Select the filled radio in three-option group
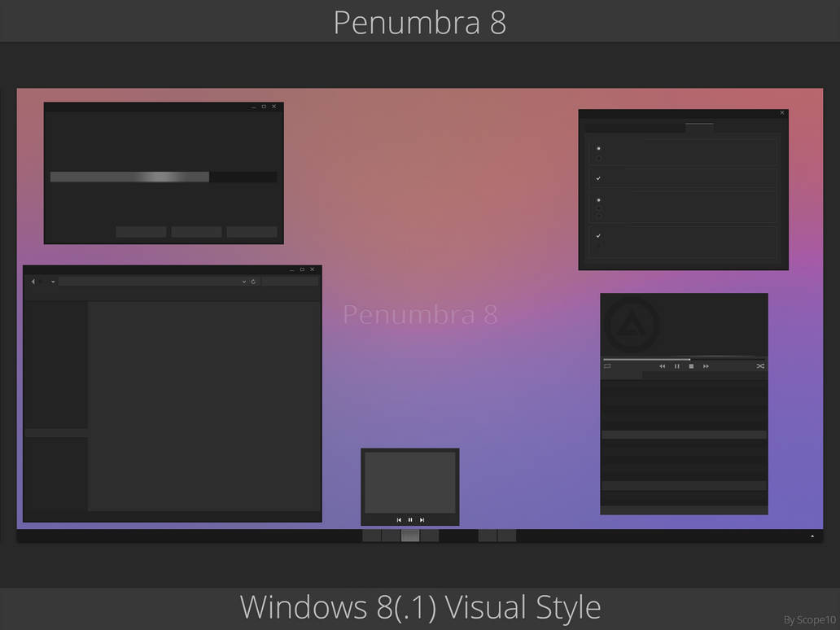Screen dimensions: 840x630 click(x=598, y=199)
